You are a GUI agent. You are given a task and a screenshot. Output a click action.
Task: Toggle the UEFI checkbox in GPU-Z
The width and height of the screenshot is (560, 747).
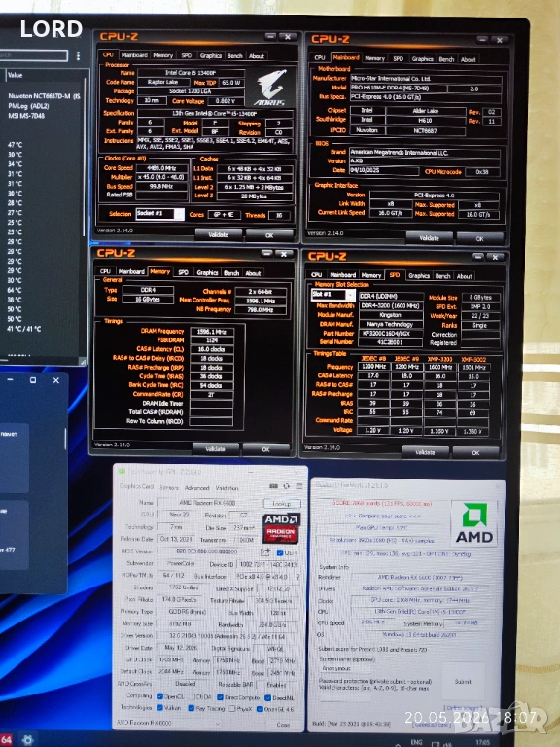tap(280, 552)
